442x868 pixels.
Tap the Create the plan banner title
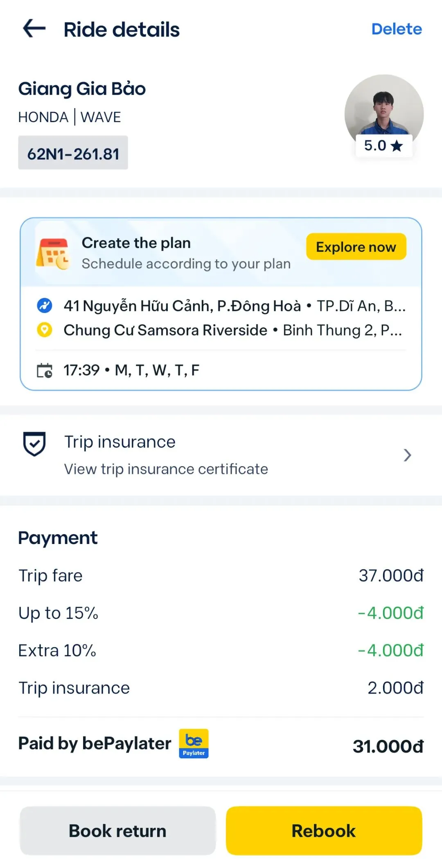[x=136, y=243]
